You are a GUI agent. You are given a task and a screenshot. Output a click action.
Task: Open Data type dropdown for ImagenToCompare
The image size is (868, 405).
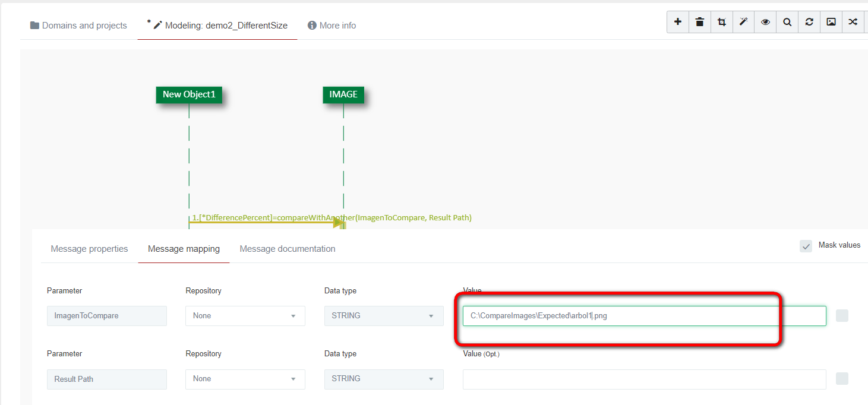[384, 316]
